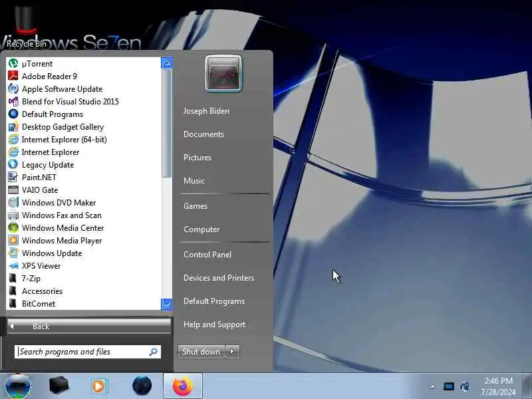Viewport: 532px width, 399px height.
Task: Open the monitor icon in system tray
Action: 448,386
